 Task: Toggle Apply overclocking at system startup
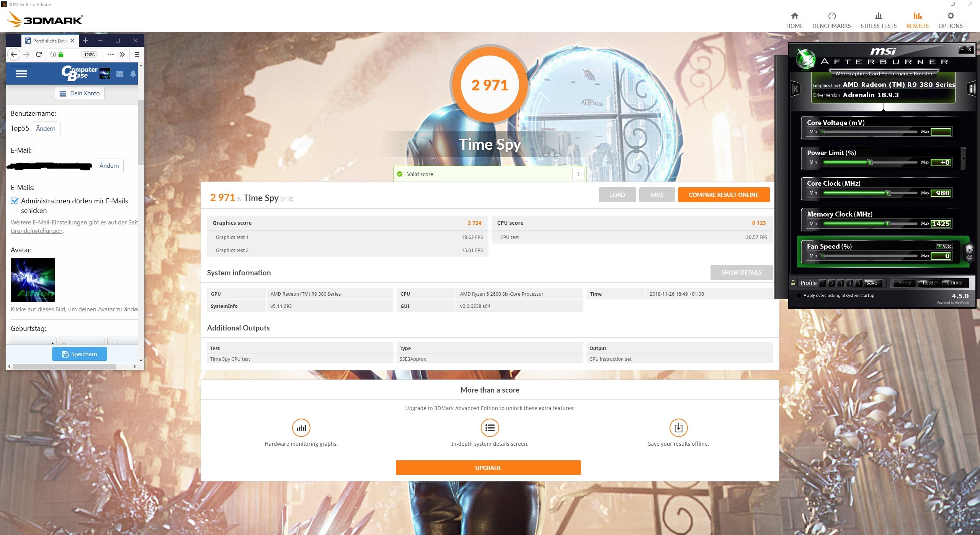(799, 296)
